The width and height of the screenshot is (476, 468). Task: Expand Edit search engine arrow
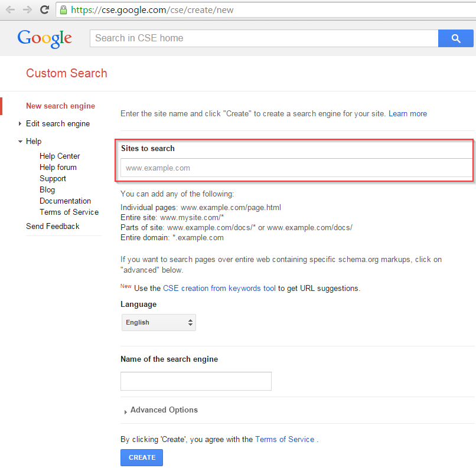click(19, 123)
